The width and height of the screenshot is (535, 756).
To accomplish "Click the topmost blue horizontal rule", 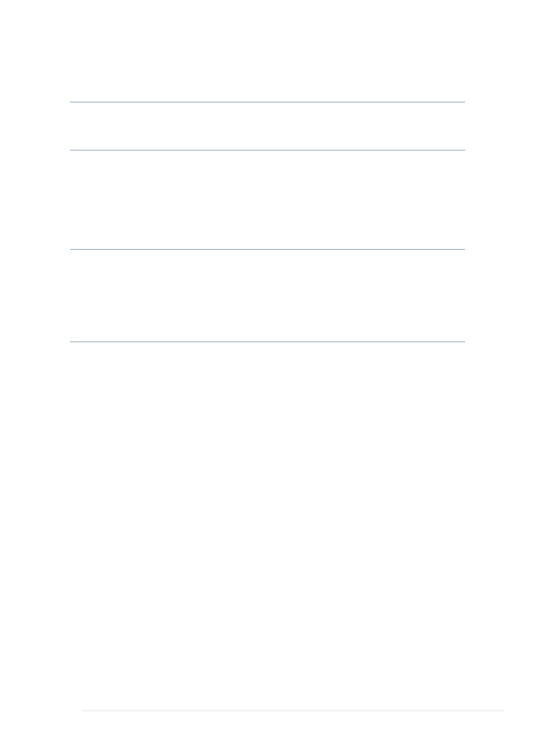I will tap(267, 102).
